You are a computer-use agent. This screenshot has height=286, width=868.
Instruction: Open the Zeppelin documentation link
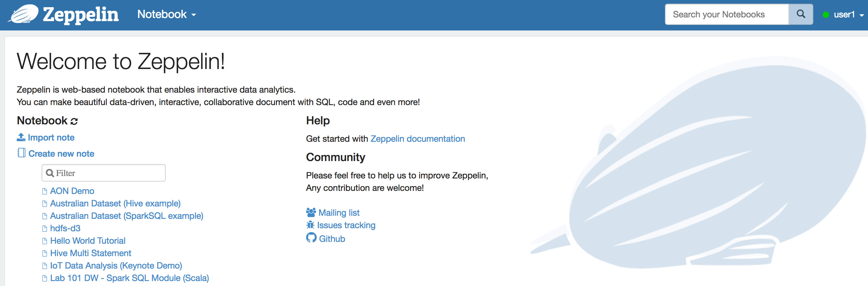418,139
